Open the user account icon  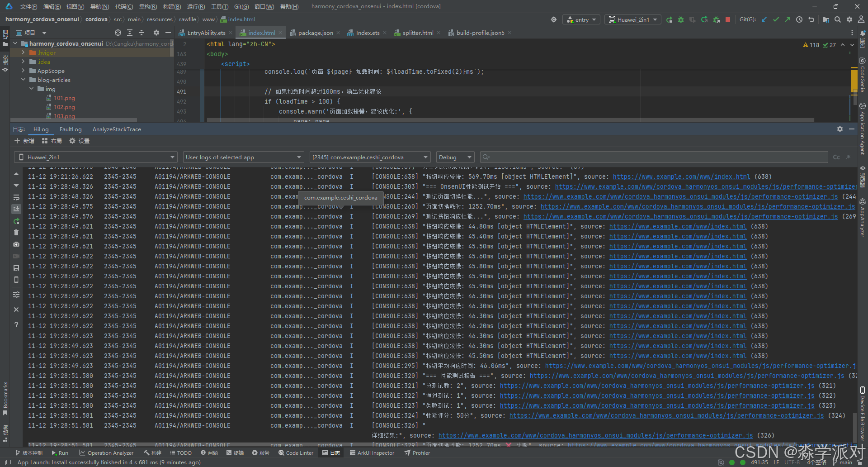(861, 19)
